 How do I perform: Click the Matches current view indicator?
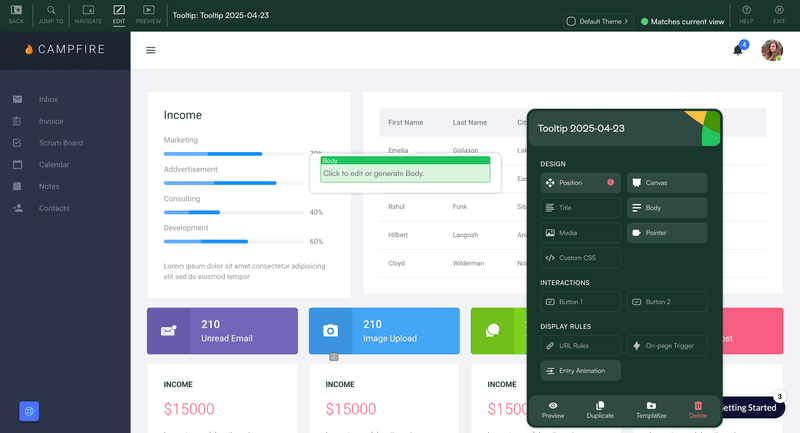[x=682, y=21]
